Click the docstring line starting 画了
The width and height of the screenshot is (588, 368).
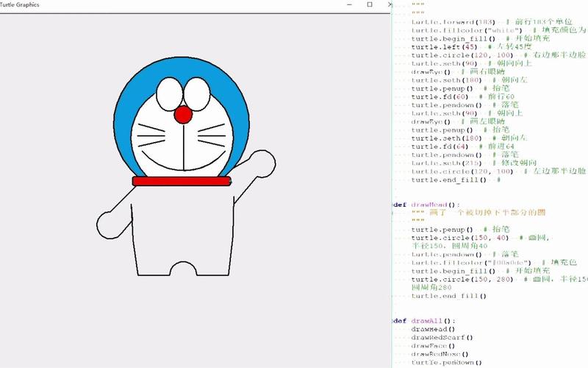478,213
